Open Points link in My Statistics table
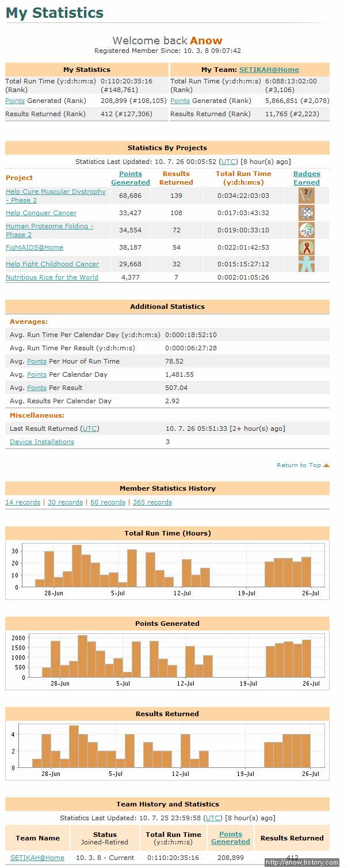Viewport: 348px width, 868px height. coord(15,101)
